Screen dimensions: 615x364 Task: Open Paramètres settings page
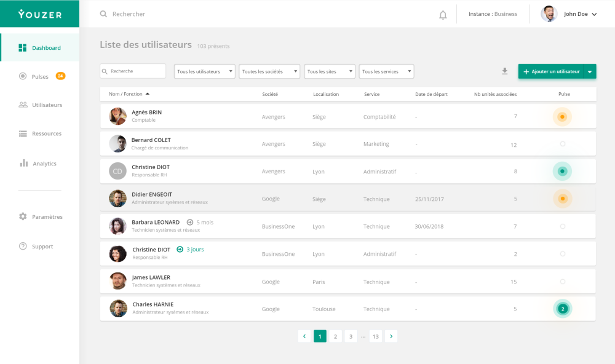pos(47,216)
